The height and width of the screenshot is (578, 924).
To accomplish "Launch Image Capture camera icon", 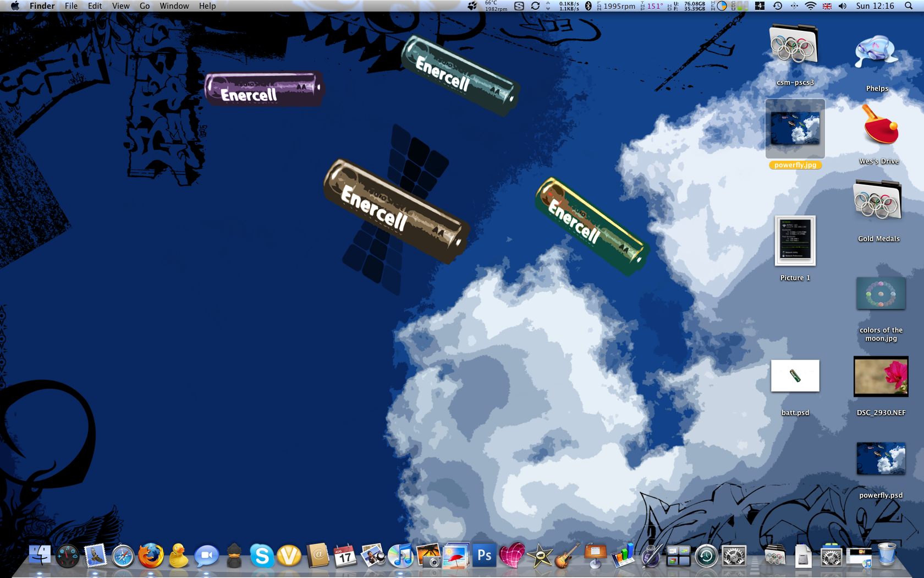I will pyautogui.click(x=428, y=555).
